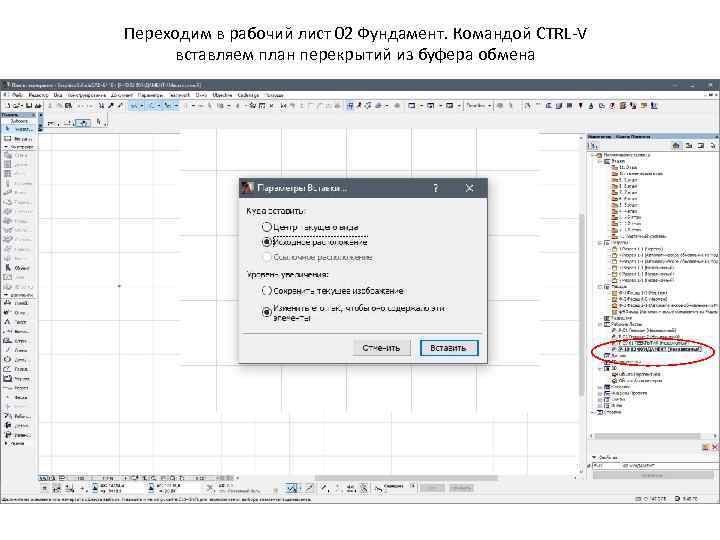Collapse the Конструирование group in toolbox
Image resolution: width=720 pixels, height=540 pixels.
click(x=6, y=147)
